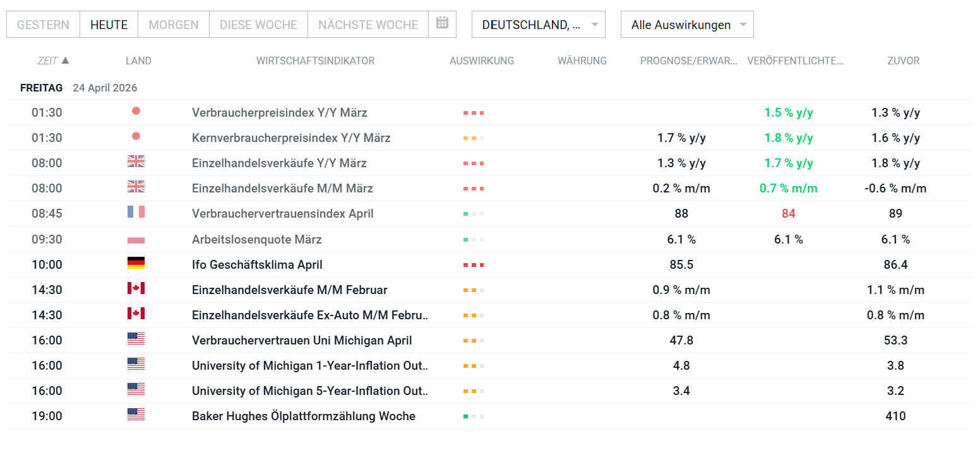Click the green 1.5 % y/y published value
980x453 pixels.
pyautogui.click(x=788, y=112)
